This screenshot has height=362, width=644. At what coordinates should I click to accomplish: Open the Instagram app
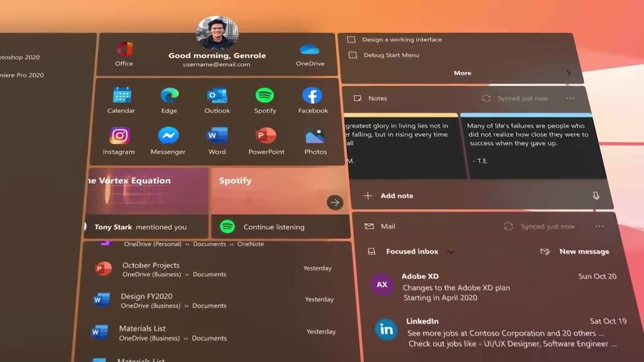point(119,135)
